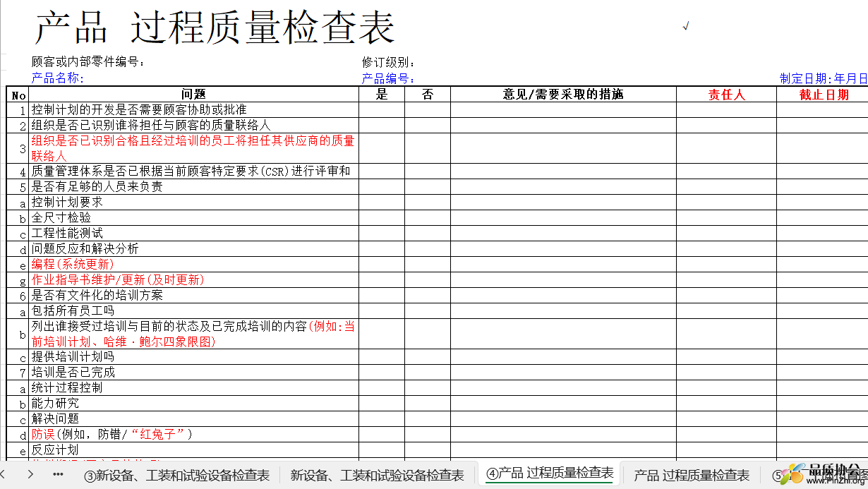Click the 列出谁接受过培训 cell

coord(194,334)
